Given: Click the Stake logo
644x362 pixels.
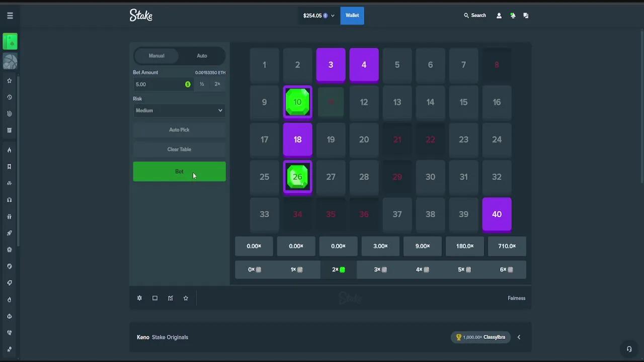Looking at the screenshot, I should (x=141, y=15).
